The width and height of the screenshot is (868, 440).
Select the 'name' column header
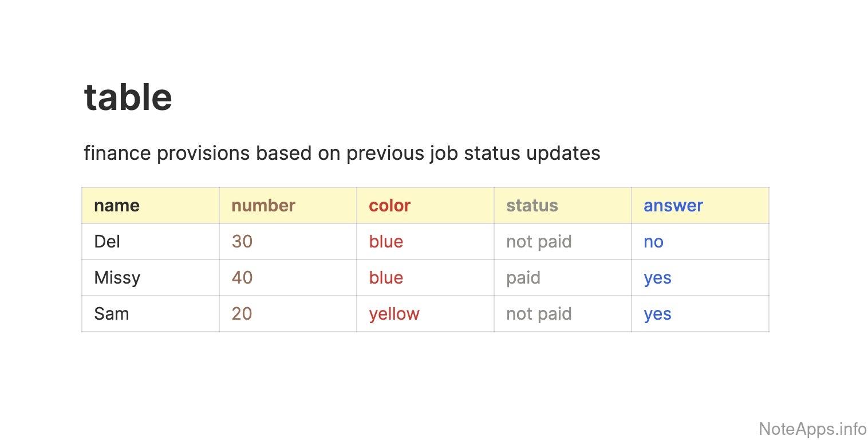tap(117, 206)
